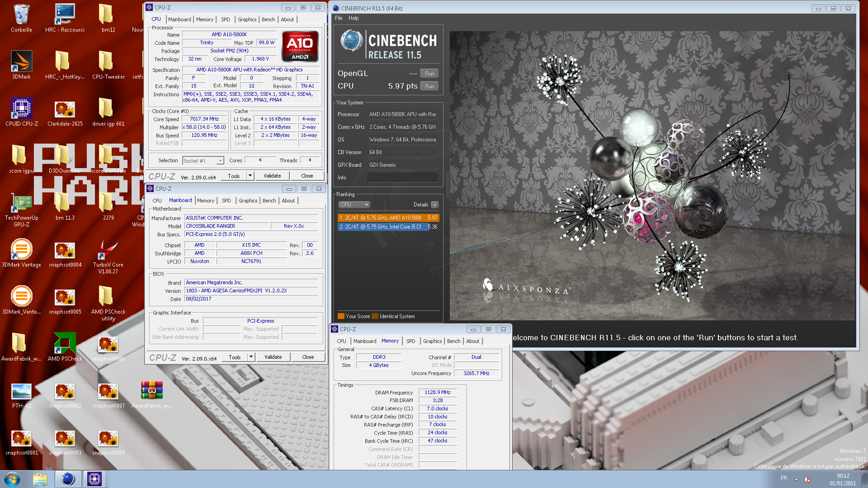Select Memory tab in top CPU-Z window

point(205,19)
